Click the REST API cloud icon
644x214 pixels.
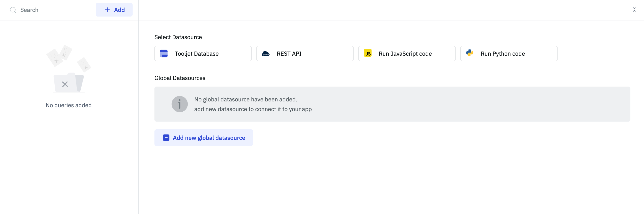click(x=265, y=53)
